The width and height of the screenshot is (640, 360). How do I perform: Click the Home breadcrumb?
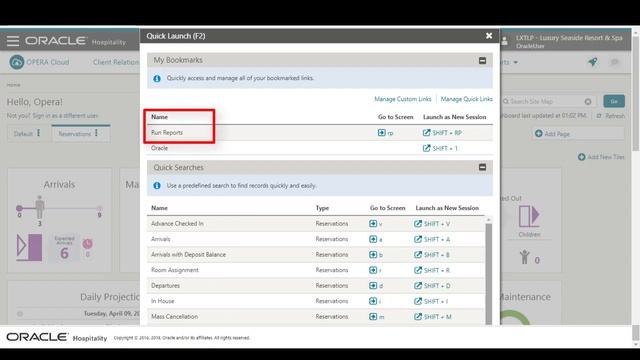(x=13, y=85)
